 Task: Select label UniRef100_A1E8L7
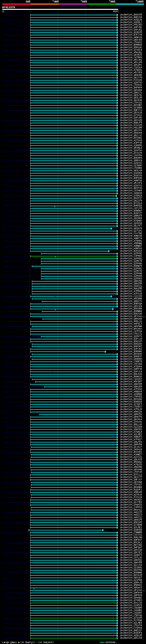pyautogui.click(x=131, y=22)
